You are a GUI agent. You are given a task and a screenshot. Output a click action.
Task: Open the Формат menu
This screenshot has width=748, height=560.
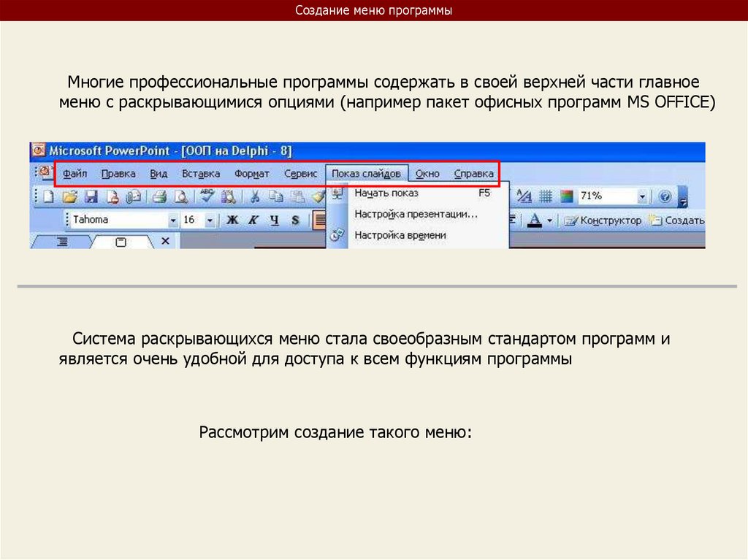pos(252,174)
